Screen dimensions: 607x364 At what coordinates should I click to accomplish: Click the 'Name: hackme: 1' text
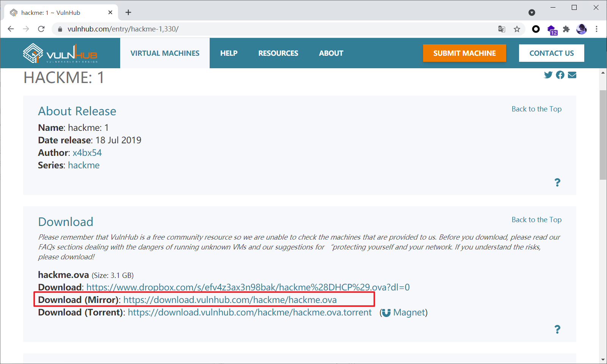tap(73, 128)
